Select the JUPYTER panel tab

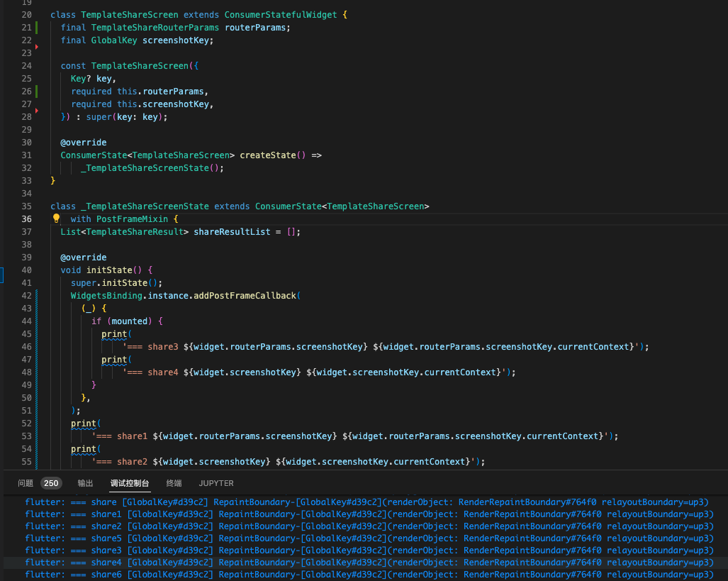point(215,483)
